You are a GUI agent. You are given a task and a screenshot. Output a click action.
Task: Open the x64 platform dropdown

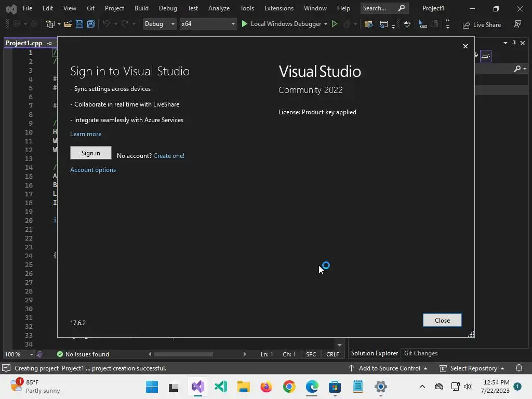pos(208,24)
